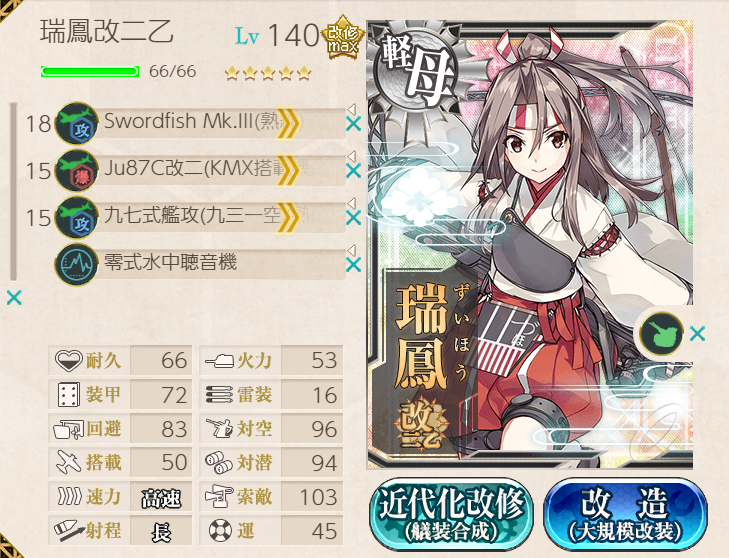This screenshot has width=729, height=558.
Task: Expand the small arrow beside sonar slot
Action: (352, 250)
